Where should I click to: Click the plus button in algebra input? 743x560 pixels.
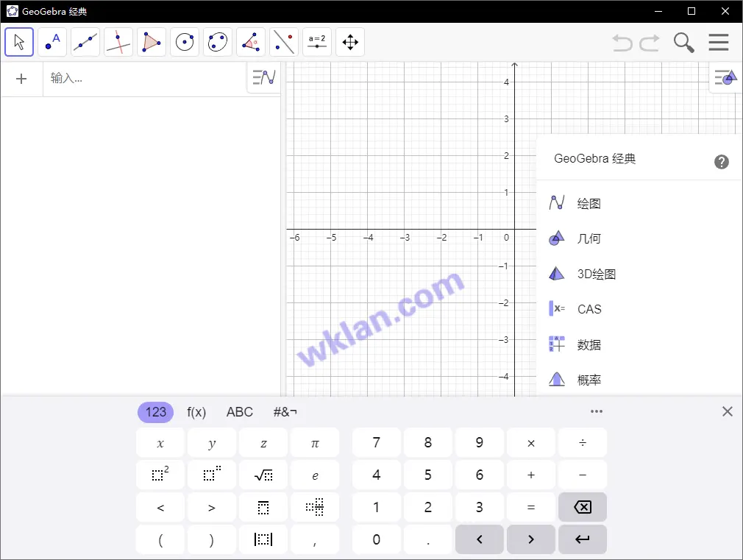tap(21, 79)
